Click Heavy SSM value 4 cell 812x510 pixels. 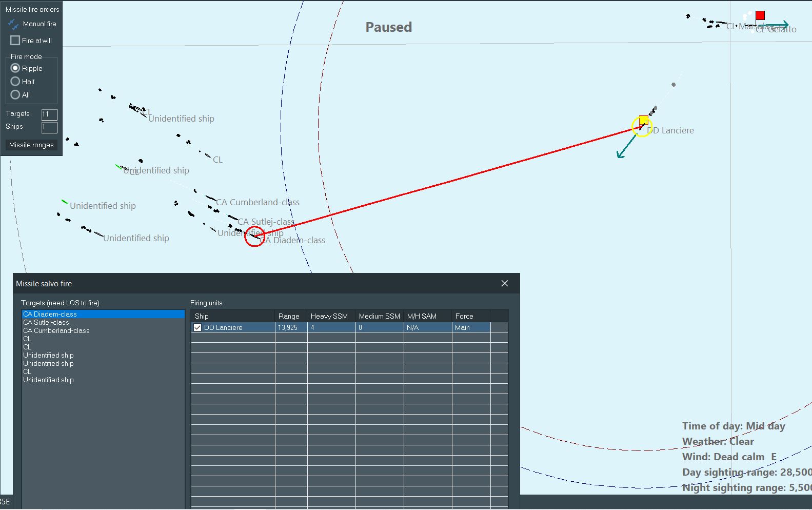331,327
